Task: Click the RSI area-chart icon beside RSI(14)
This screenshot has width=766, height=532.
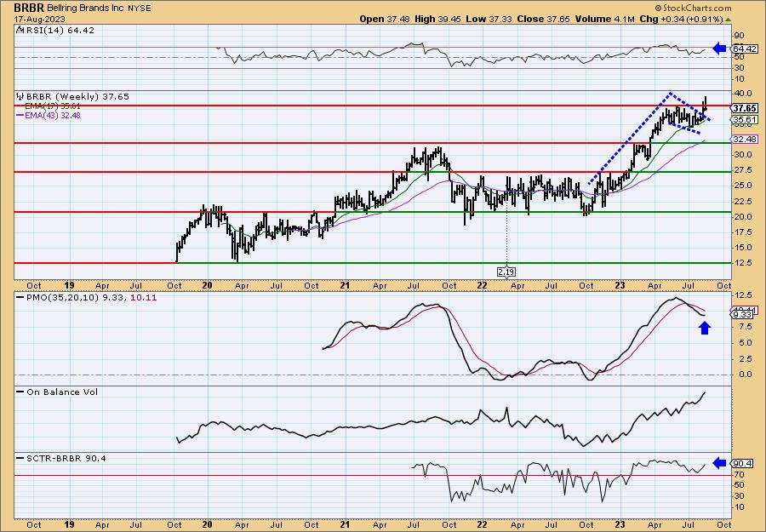Action: (20, 30)
